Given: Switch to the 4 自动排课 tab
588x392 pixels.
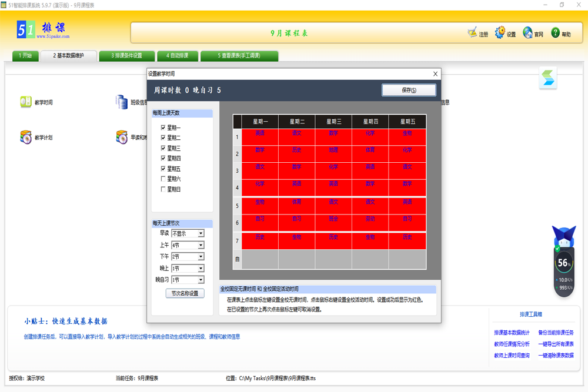Looking at the screenshot, I should 178,56.
